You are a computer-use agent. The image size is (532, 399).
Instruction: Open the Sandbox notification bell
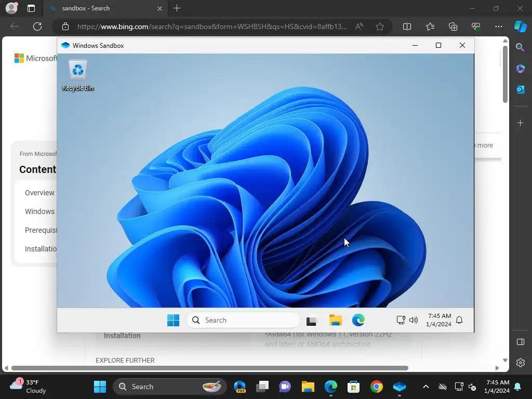[459, 320]
